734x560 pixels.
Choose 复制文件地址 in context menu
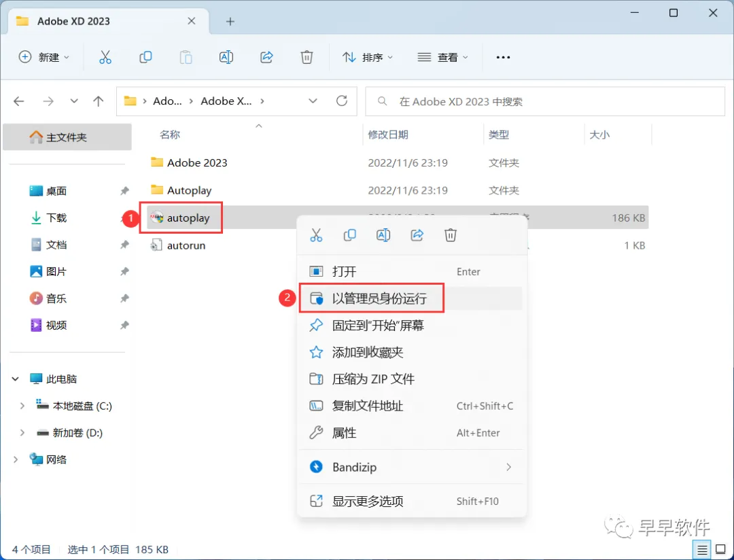tap(410, 406)
